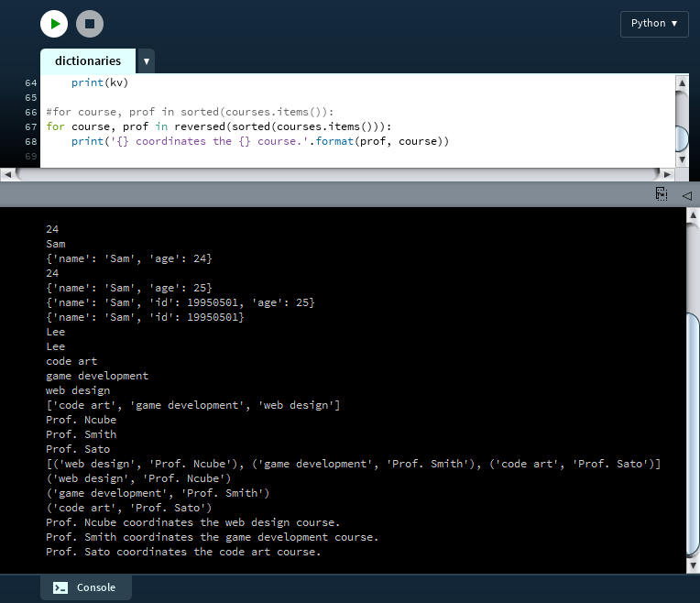
Task: Click the editor vertical scrollbar thumb
Action: click(x=682, y=139)
